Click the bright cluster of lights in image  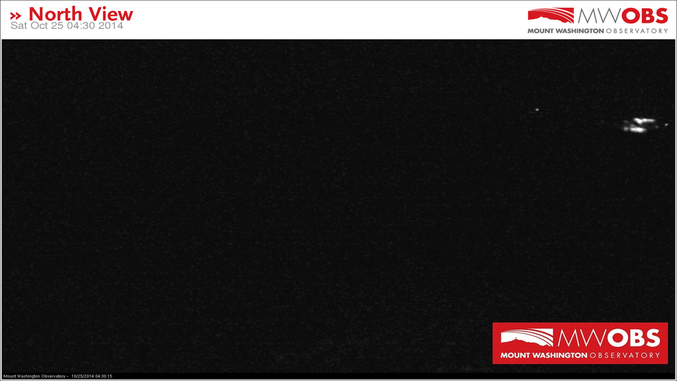pyautogui.click(x=640, y=125)
